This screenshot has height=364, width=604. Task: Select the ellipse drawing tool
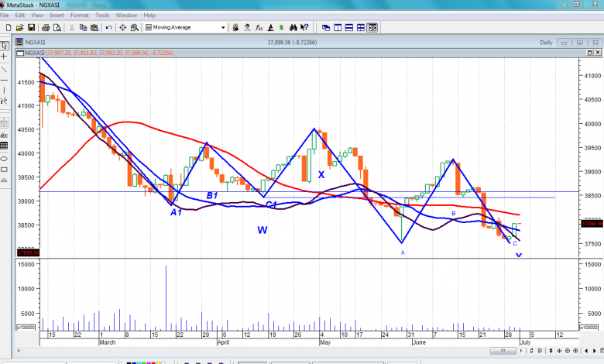(x=4, y=159)
